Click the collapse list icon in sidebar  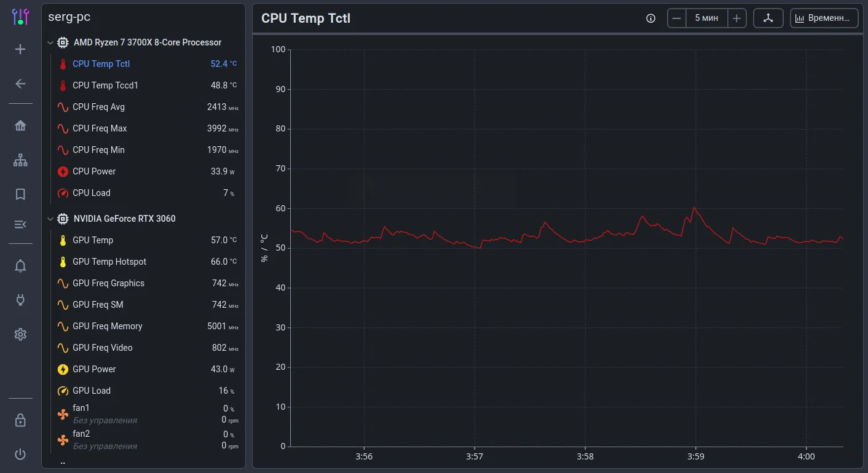20,224
